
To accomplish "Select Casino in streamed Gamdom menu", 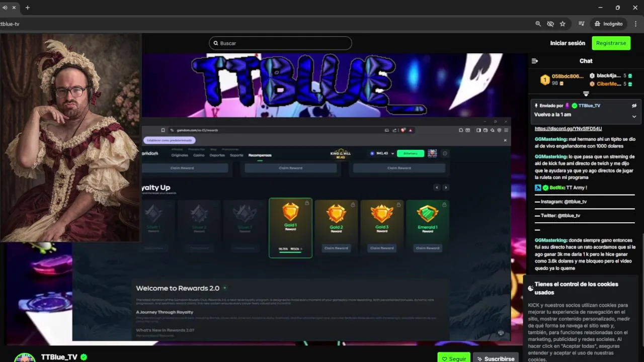I will click(199, 155).
